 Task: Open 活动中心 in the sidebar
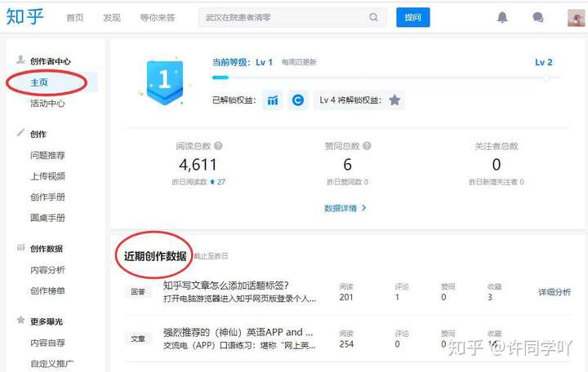pos(47,104)
